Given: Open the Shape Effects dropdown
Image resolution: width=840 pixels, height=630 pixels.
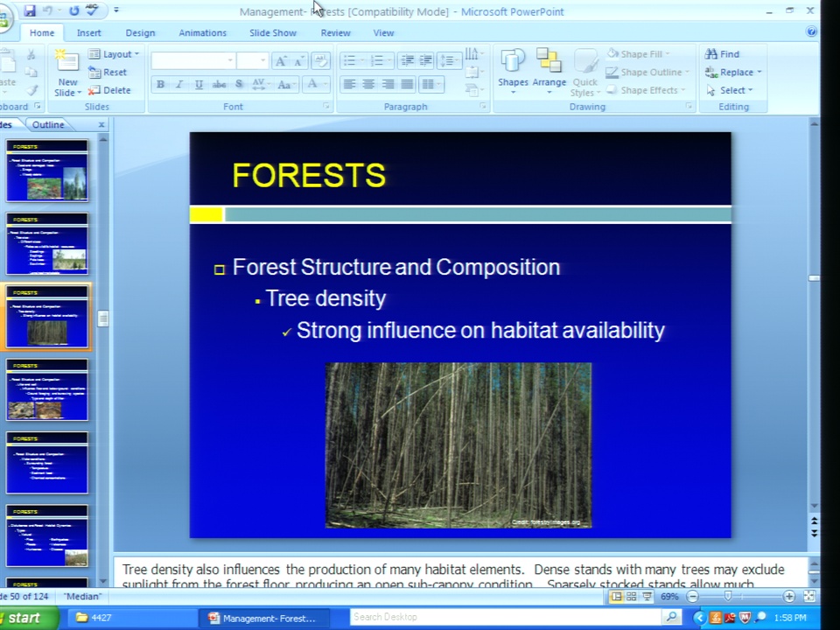Looking at the screenshot, I should (x=646, y=90).
